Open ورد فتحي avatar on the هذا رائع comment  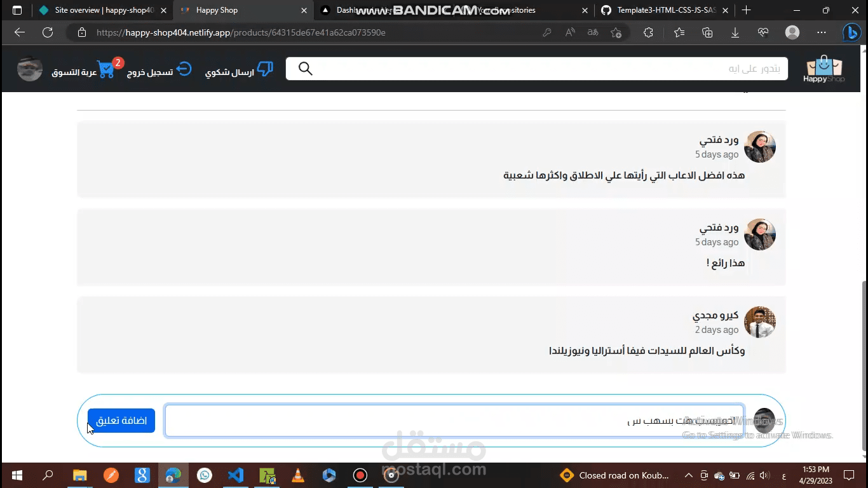(760, 234)
